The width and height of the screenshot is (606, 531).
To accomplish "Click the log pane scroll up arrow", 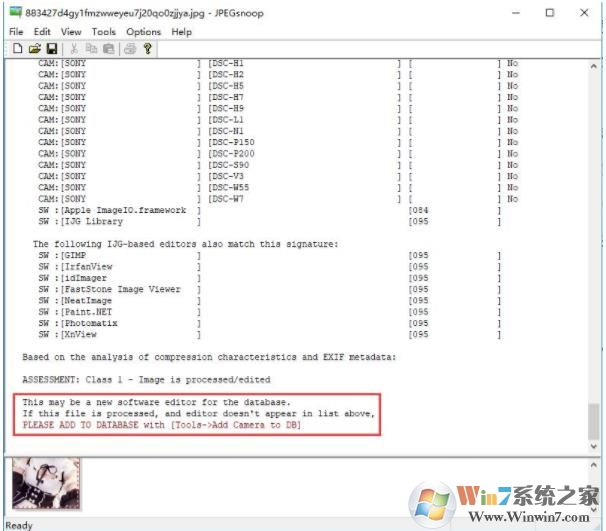I will click(593, 66).
